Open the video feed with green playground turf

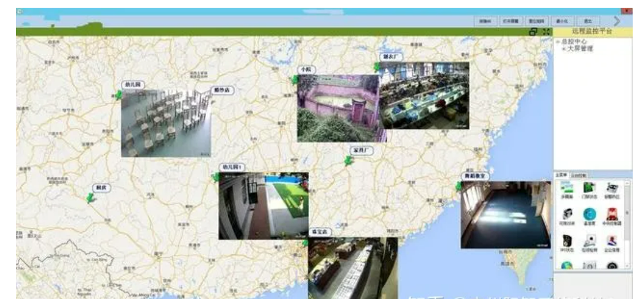264,205
